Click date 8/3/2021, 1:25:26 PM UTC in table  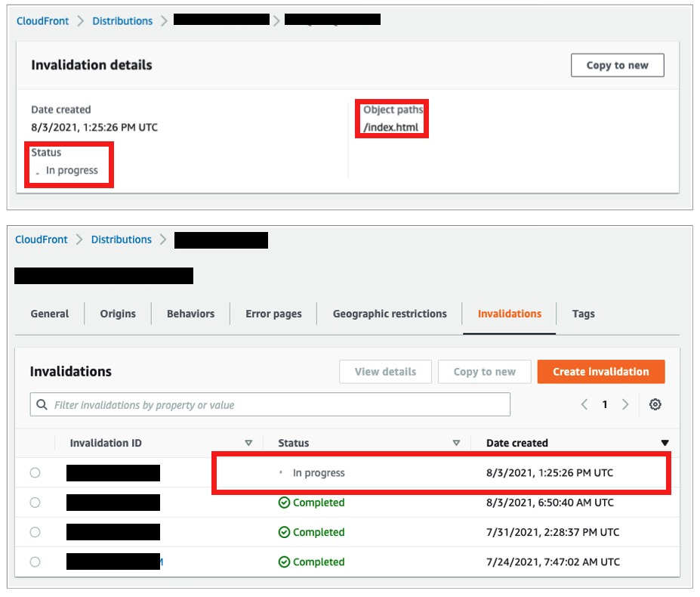[550, 473]
